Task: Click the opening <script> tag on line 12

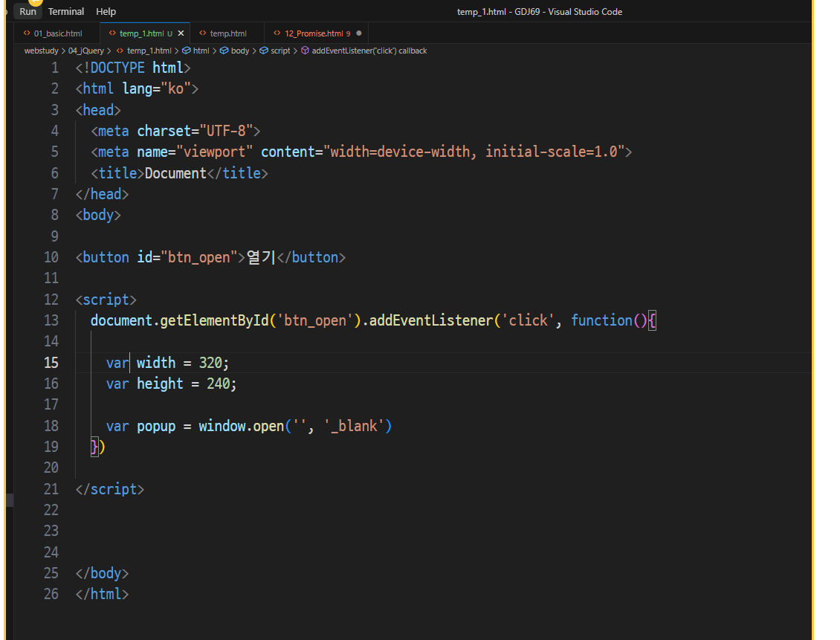Action: coord(106,300)
